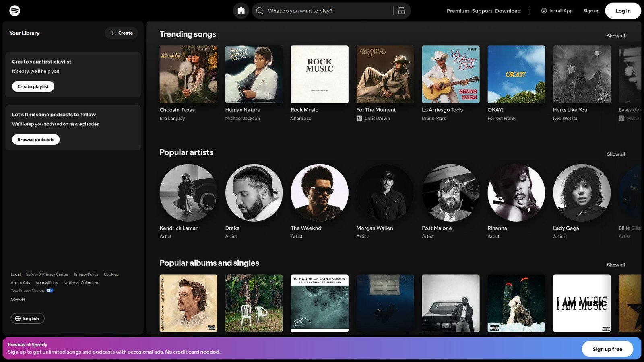
Task: Show all Popular albums and singles
Action: click(616, 265)
